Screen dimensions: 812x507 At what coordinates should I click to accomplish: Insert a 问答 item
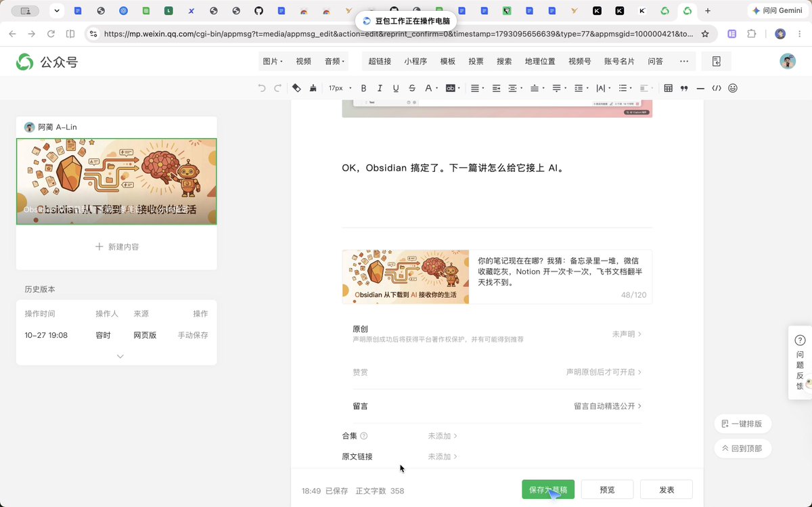[655, 61]
